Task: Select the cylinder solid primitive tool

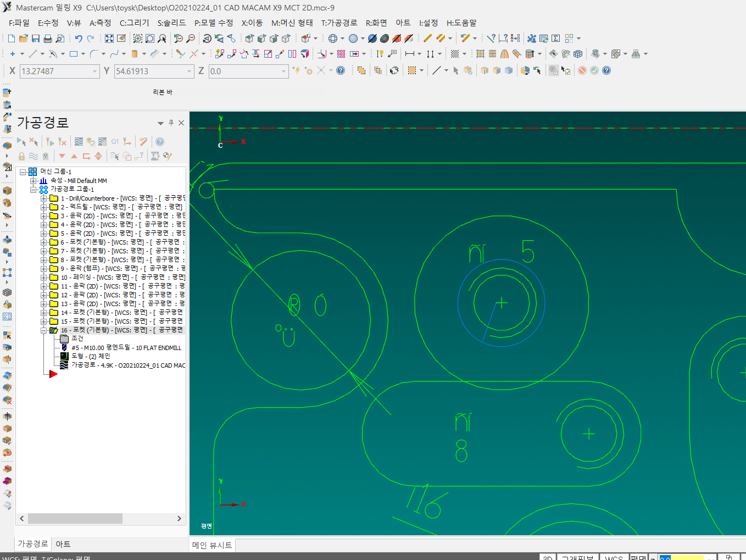Action: pos(135,54)
